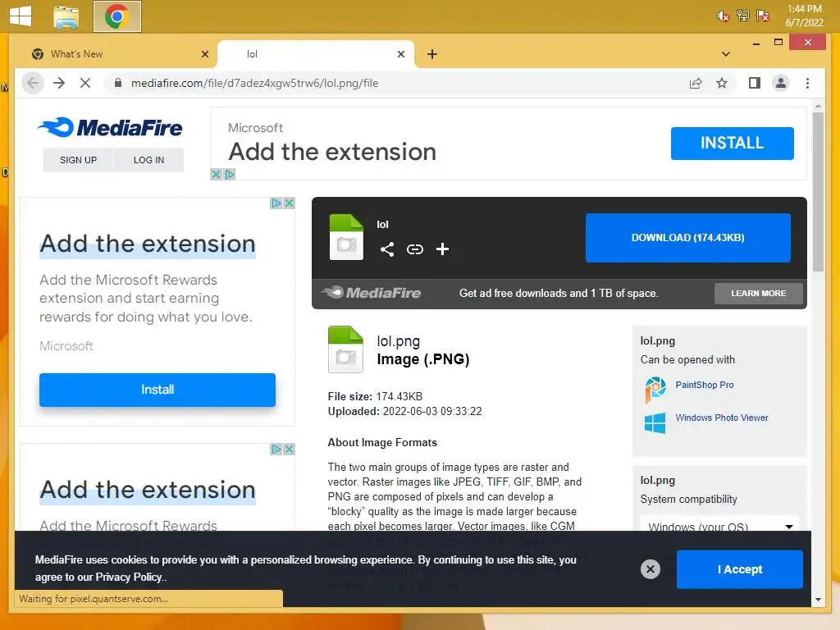Click the vertical scrollbar thumb
840x630 pixels.
pos(818,192)
